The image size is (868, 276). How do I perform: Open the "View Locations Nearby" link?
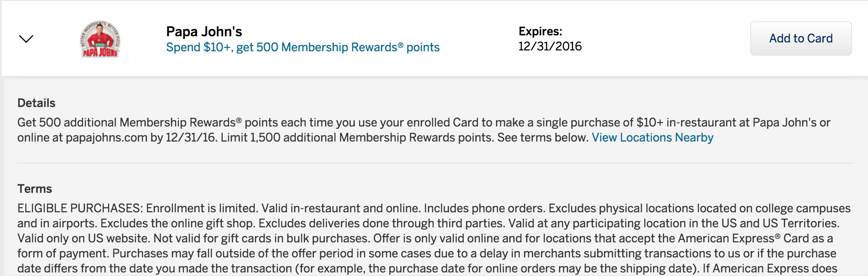pos(652,138)
